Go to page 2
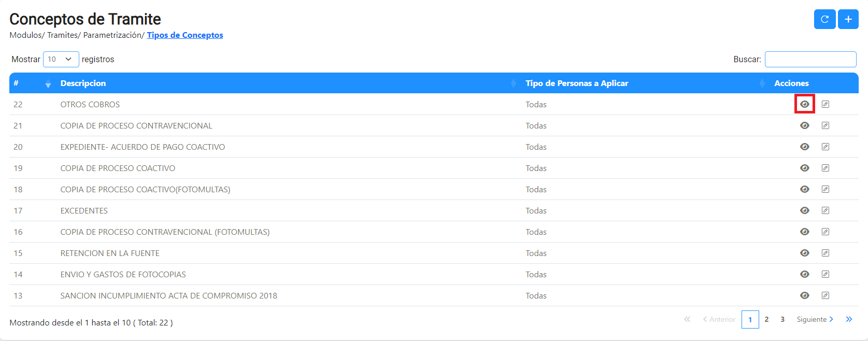The height and width of the screenshot is (341, 868). point(766,319)
